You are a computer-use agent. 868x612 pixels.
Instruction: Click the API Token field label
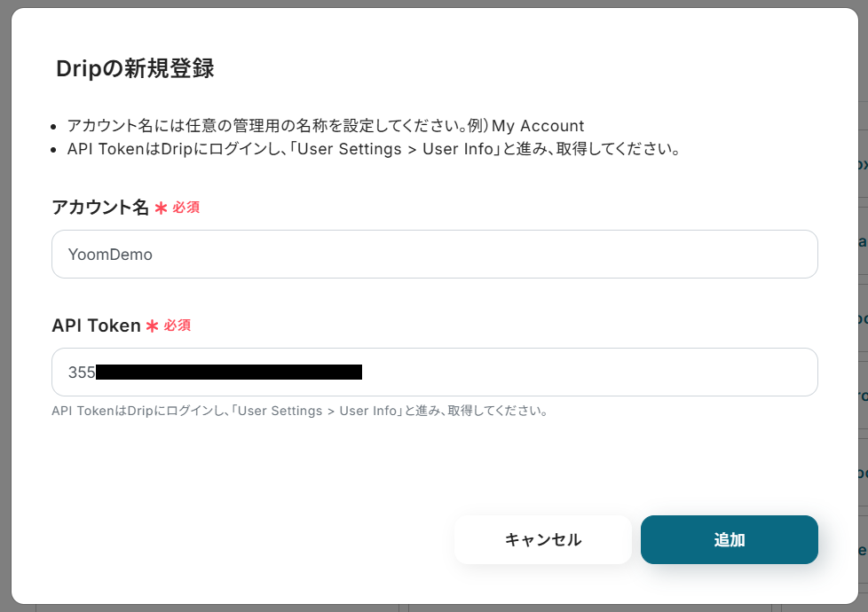pos(97,326)
